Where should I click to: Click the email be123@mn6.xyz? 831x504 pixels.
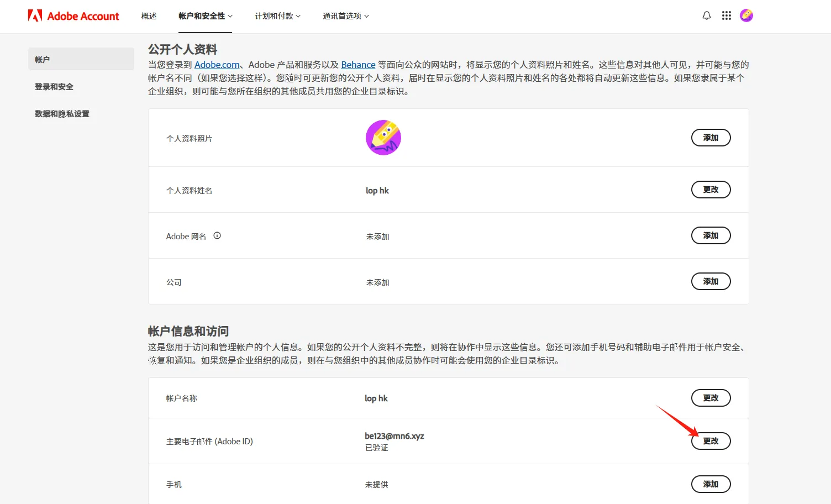point(395,436)
